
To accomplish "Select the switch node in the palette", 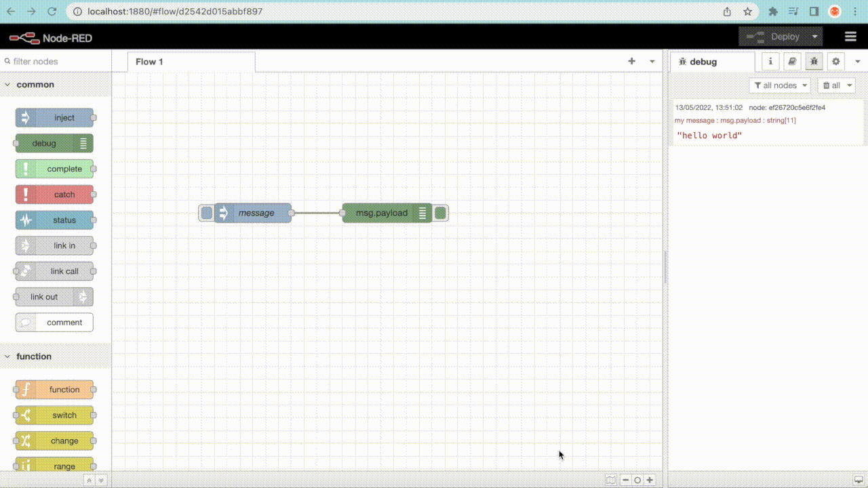I will [54, 415].
